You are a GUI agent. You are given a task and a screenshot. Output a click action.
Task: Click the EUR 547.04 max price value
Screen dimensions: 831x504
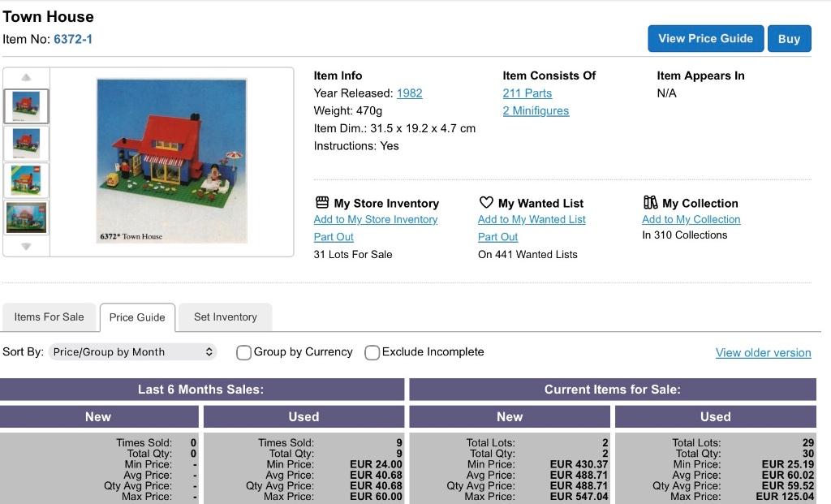click(579, 497)
